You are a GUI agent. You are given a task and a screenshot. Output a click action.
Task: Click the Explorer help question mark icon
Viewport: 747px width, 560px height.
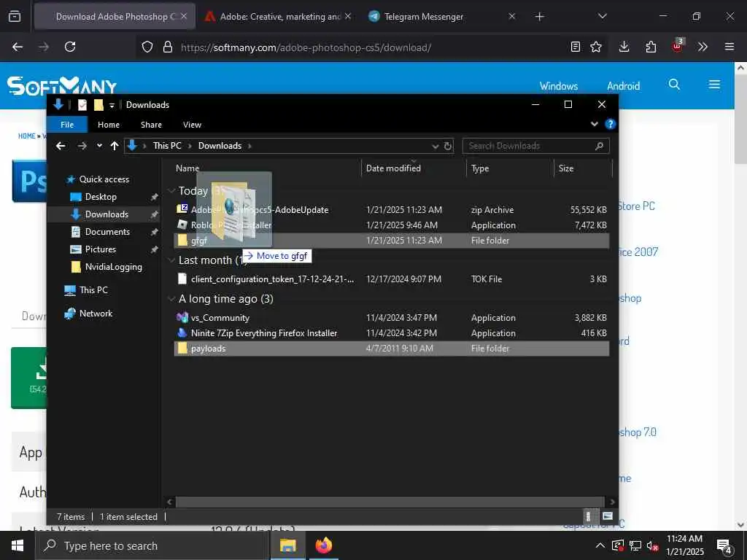[x=610, y=124]
